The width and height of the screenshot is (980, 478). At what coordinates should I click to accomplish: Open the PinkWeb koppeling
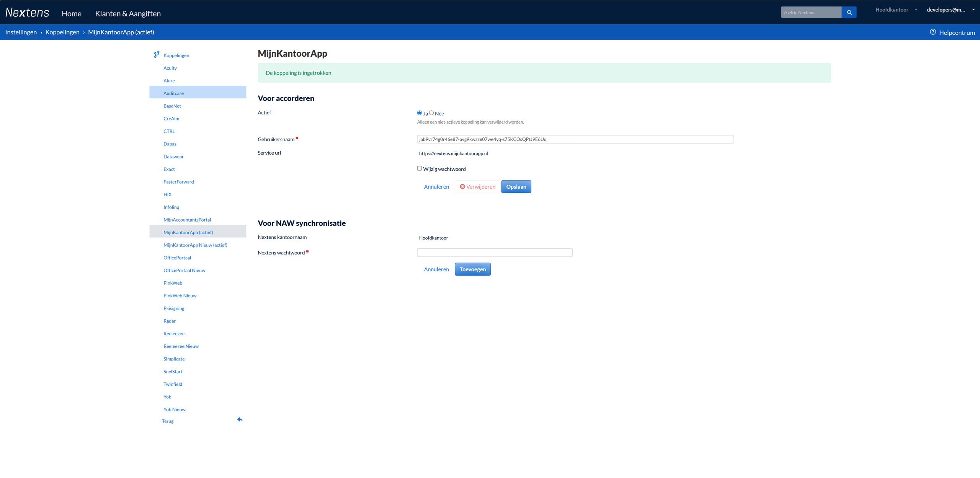[x=173, y=283]
